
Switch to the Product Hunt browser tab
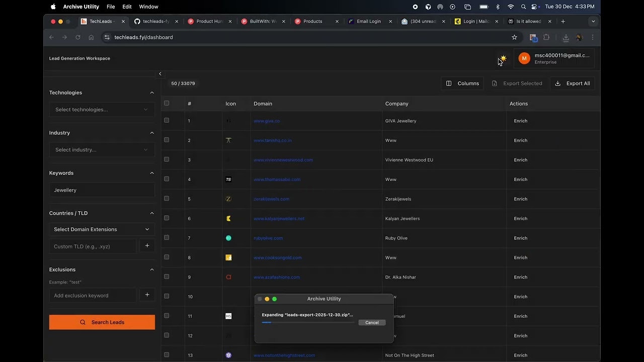coord(209,22)
